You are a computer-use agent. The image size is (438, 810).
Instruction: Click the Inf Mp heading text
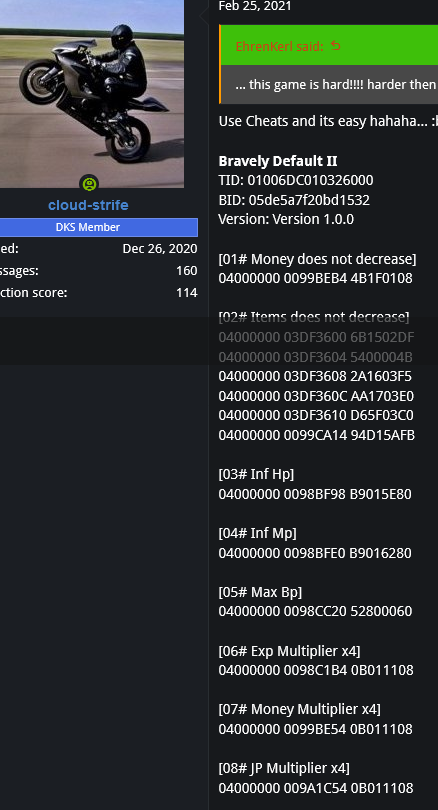pyautogui.click(x=258, y=533)
